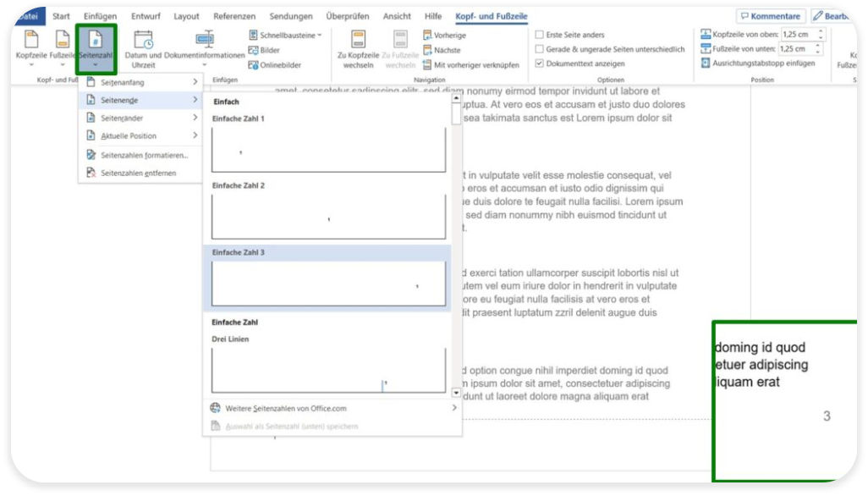868x496 pixels.
Task: Click the Seitenanfang page icon
Action: tap(91, 82)
